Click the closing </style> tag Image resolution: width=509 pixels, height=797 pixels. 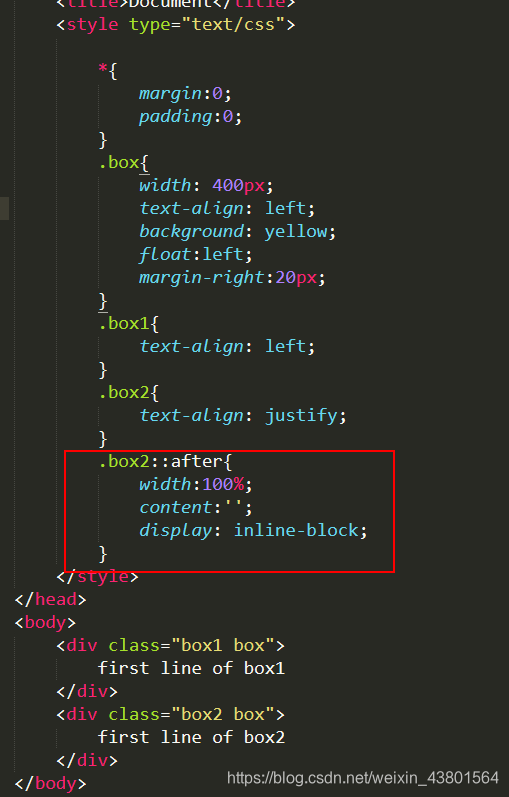pyautogui.click(x=98, y=576)
